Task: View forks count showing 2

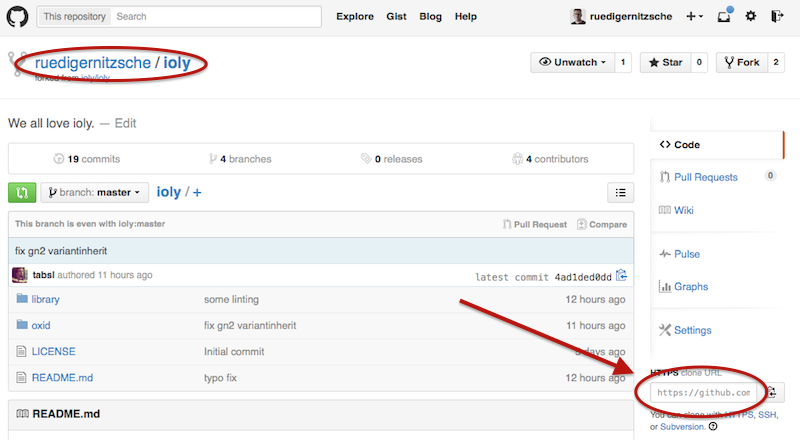Action: click(776, 62)
